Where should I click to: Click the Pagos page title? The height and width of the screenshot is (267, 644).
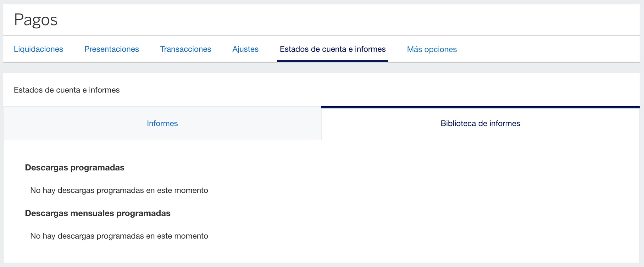pos(36,19)
